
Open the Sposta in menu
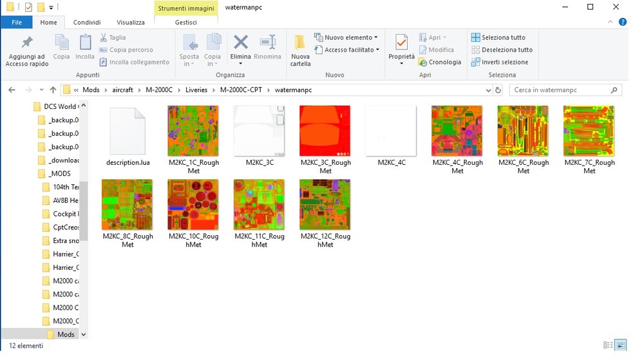point(189,50)
